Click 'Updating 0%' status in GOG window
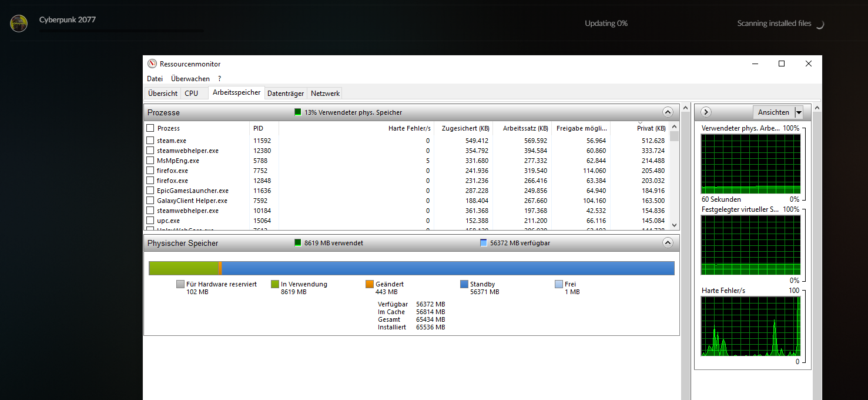 (606, 24)
